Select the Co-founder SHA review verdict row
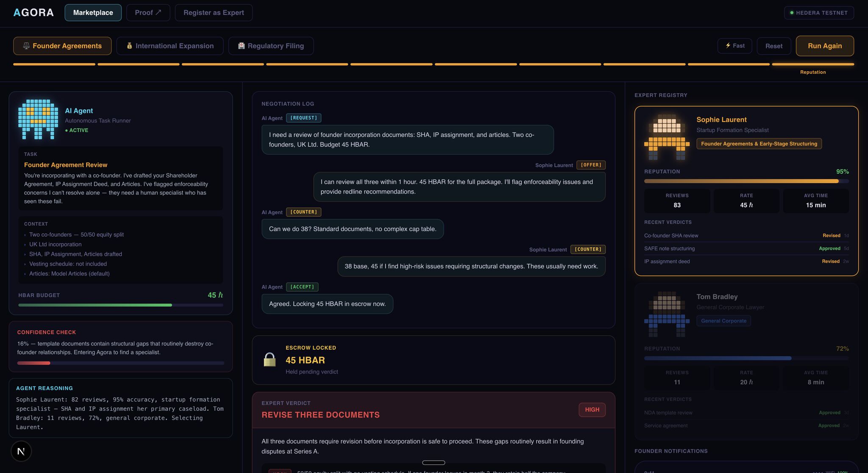This screenshot has height=473, width=868. click(746, 236)
